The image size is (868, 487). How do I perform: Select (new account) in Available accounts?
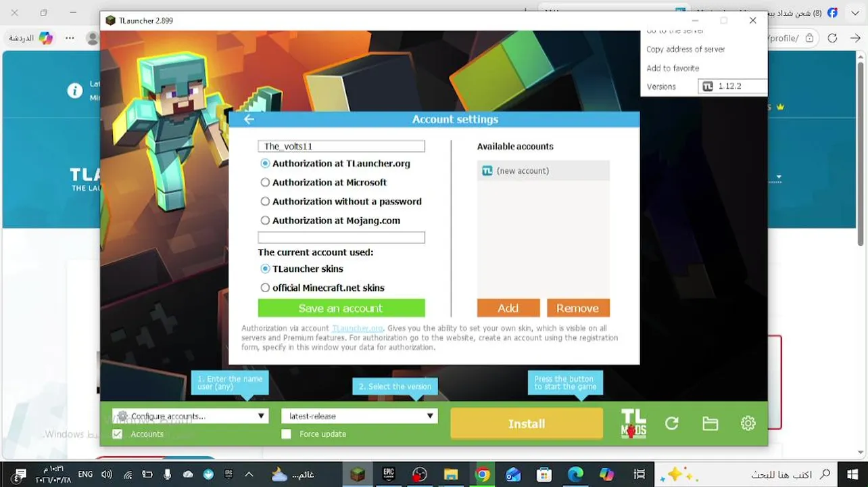pos(544,171)
